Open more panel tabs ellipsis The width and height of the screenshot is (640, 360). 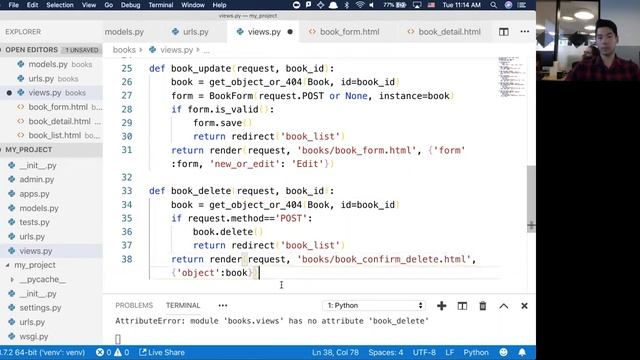[x=222, y=305]
